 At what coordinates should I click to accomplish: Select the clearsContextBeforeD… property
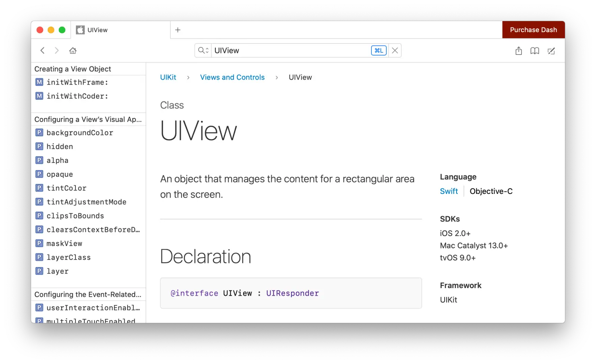[88, 230]
